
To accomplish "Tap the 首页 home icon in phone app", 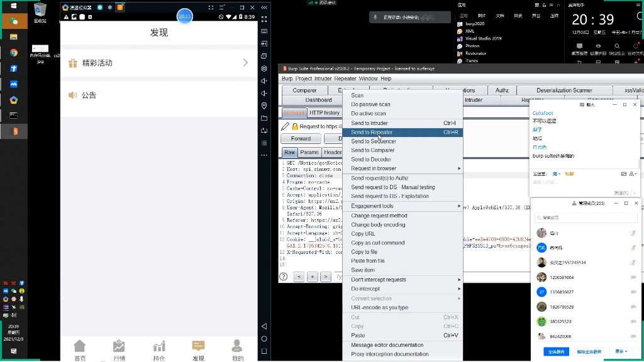I will [x=80, y=346].
